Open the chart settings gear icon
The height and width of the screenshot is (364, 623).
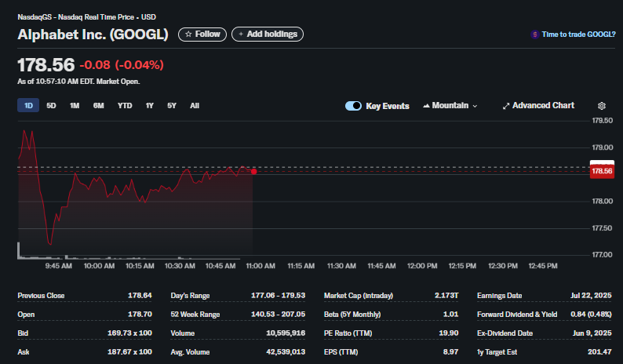coord(602,106)
